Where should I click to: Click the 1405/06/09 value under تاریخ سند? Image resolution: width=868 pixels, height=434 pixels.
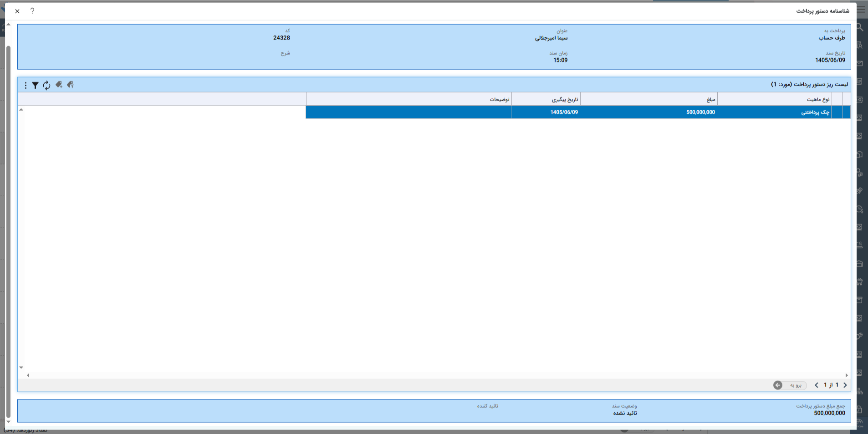tap(830, 60)
